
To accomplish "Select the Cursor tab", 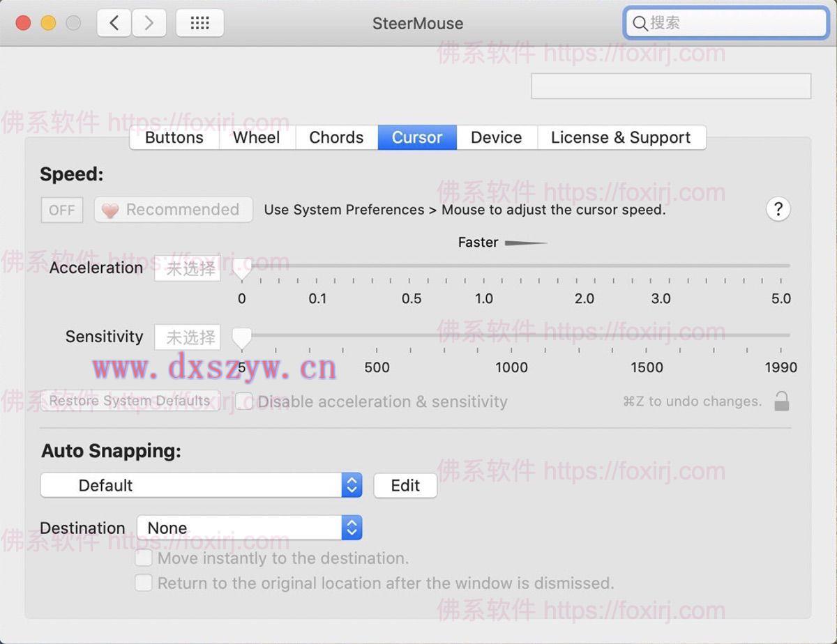I will pyautogui.click(x=417, y=137).
